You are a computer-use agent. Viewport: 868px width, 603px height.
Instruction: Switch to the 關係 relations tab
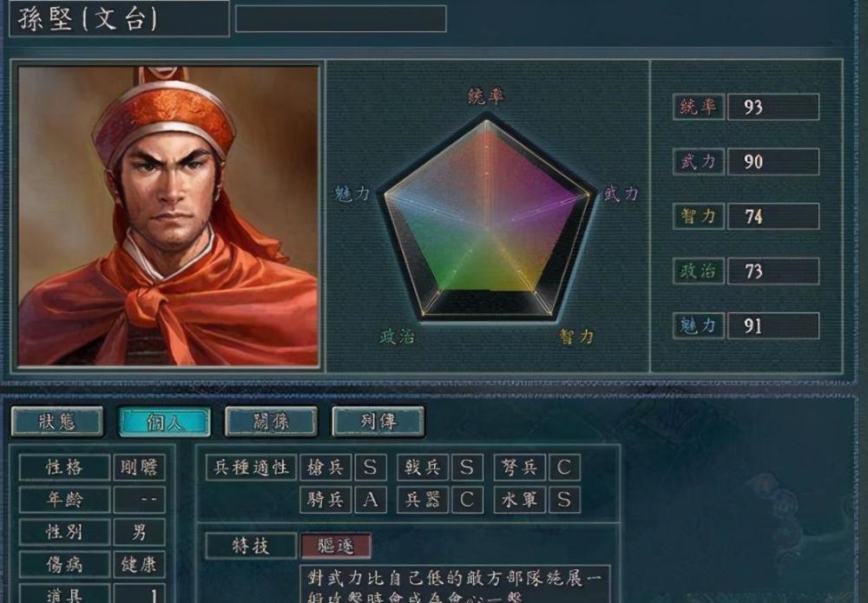pos(271,422)
